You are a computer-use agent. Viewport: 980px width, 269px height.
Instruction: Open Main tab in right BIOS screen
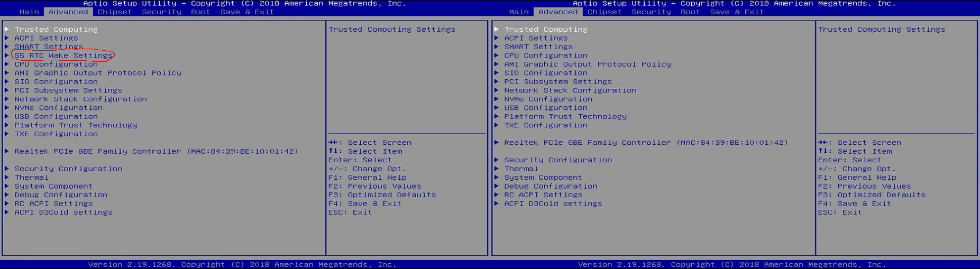coord(519,12)
